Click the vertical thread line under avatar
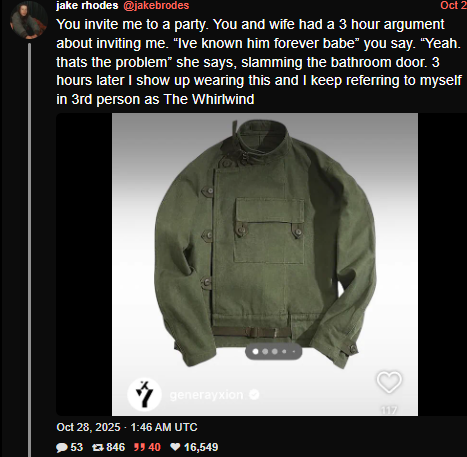467x457 pixels. coord(29,250)
